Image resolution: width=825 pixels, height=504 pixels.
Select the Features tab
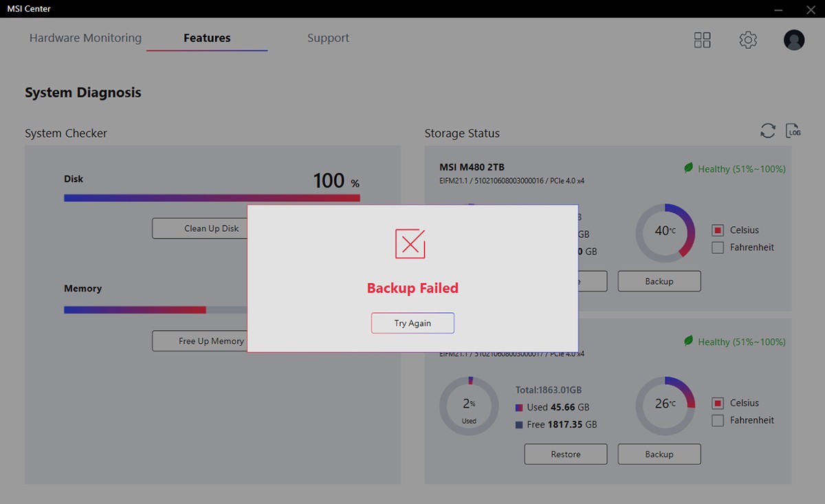[x=207, y=39]
